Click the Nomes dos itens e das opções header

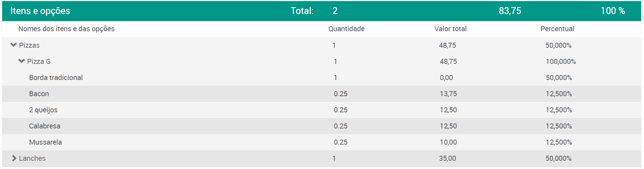click(67, 29)
